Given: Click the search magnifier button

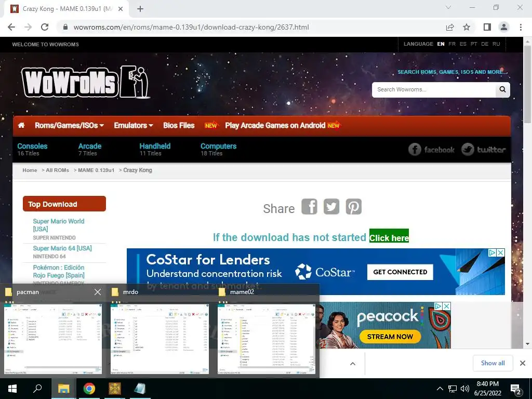Looking at the screenshot, I should 502,89.
